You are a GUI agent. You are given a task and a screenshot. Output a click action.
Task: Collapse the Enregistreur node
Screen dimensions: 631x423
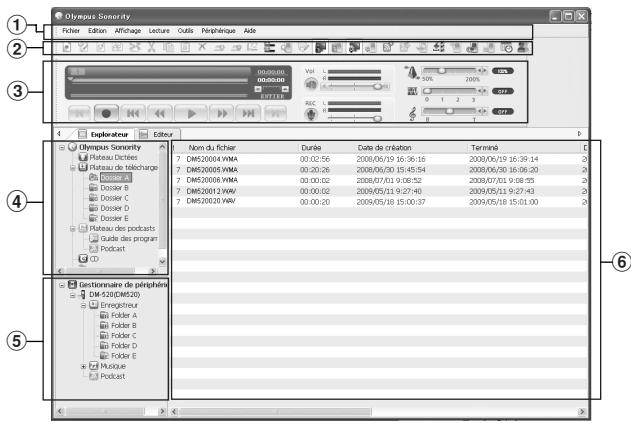pos(83,305)
